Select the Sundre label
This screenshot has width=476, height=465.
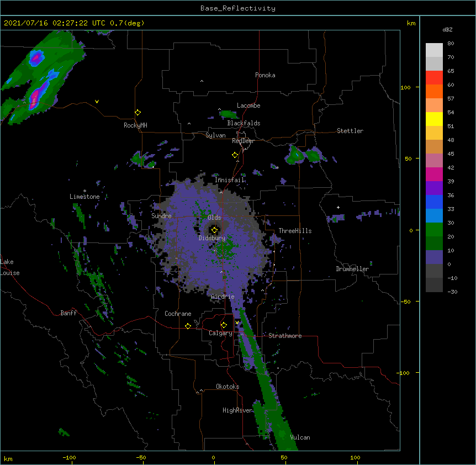[161, 216]
